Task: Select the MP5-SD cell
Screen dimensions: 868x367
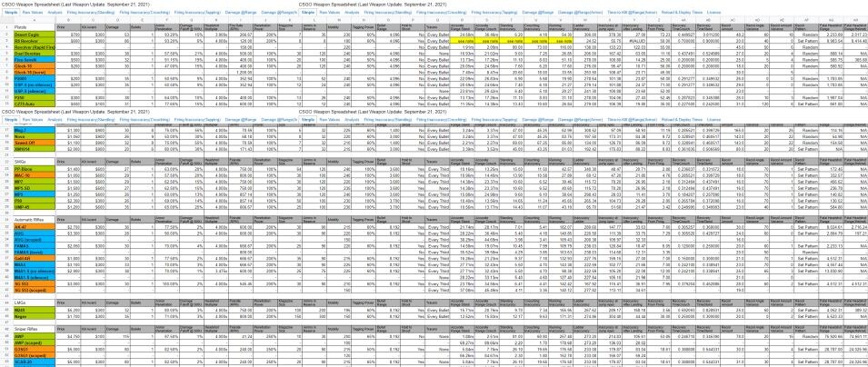Action: (x=34, y=188)
